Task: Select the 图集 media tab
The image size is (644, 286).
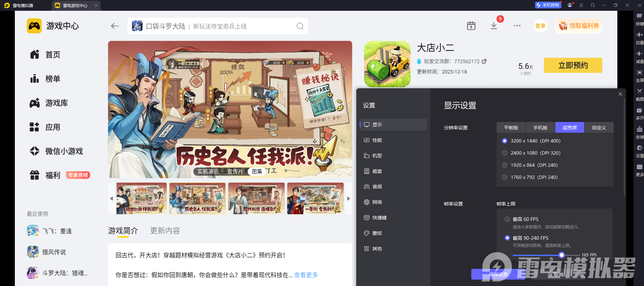Action: (x=257, y=171)
